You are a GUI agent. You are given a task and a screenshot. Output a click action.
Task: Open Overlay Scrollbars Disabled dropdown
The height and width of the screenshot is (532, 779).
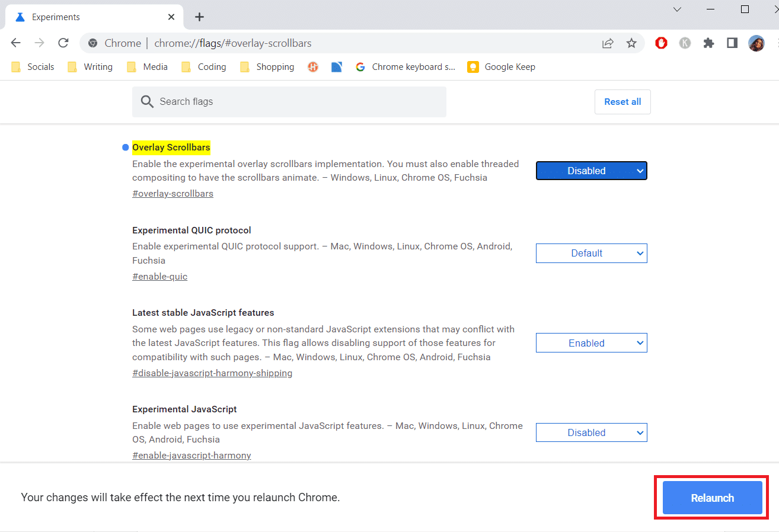pos(591,171)
